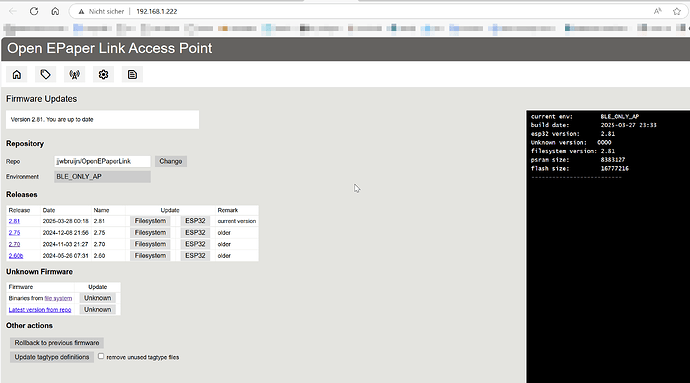Open release 2.70 link

(14, 244)
